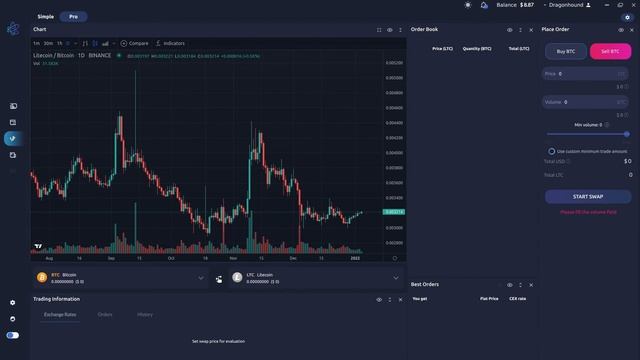The image size is (640, 360).
Task: Switch to Simple trading mode
Action: click(46, 17)
